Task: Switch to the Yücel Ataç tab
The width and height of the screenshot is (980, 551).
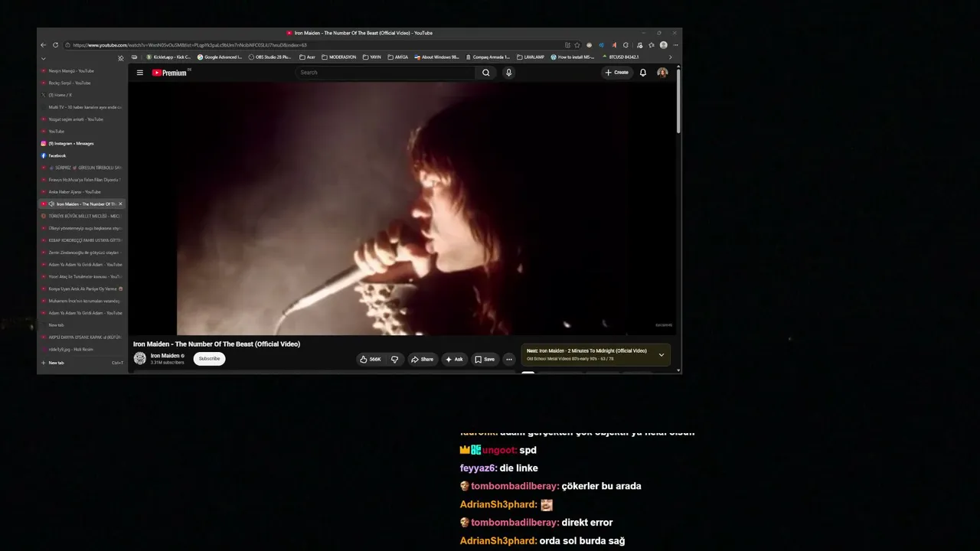Action: [81, 276]
